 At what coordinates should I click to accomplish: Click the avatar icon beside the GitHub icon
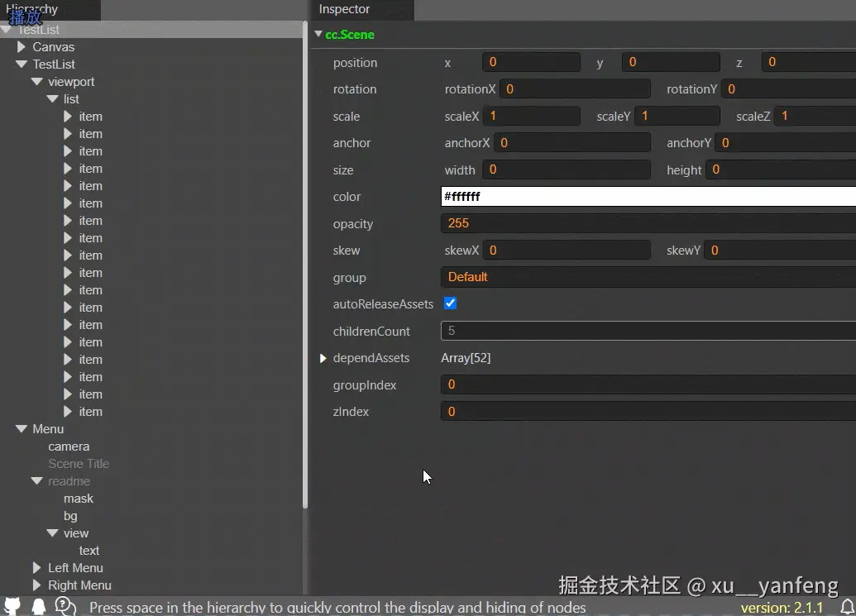[x=38, y=606]
